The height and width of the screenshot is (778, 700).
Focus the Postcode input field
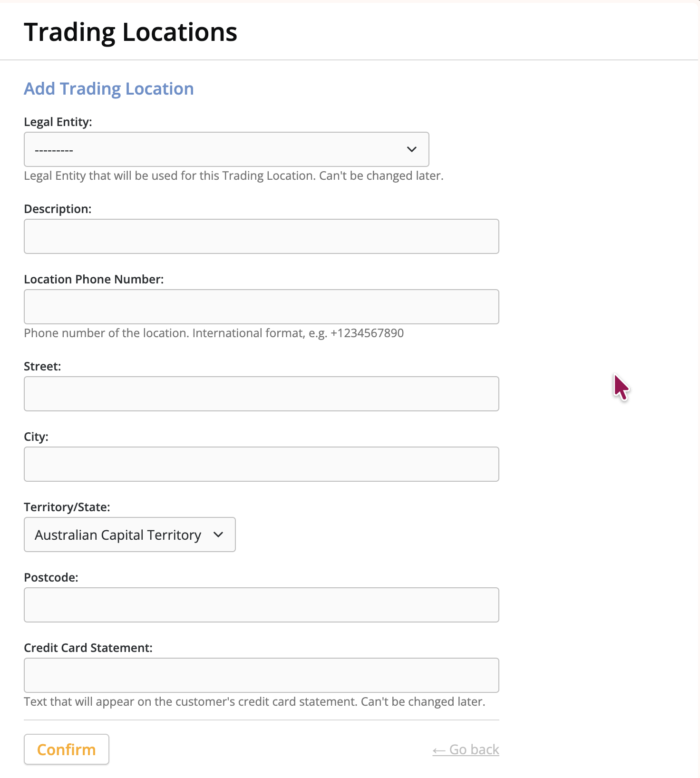262,605
